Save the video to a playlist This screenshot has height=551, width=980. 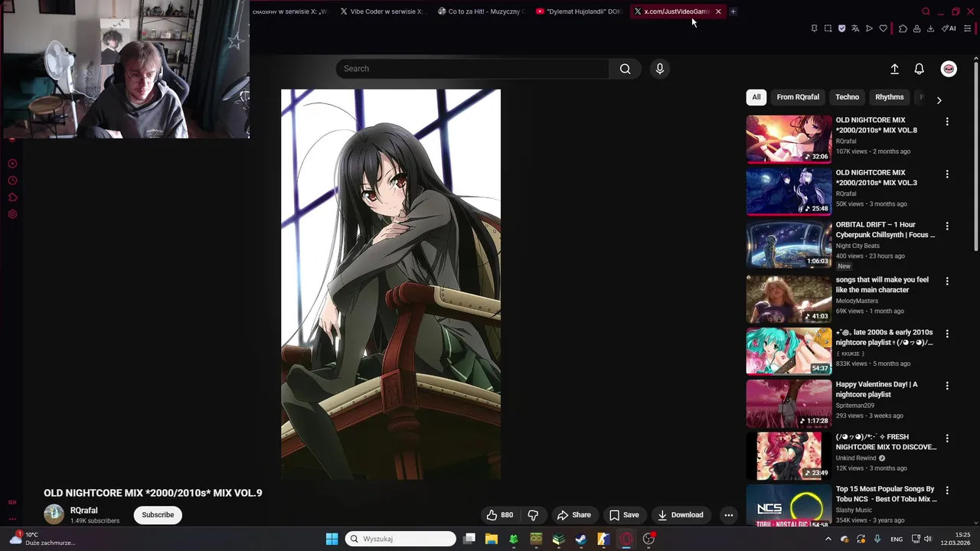(624, 515)
